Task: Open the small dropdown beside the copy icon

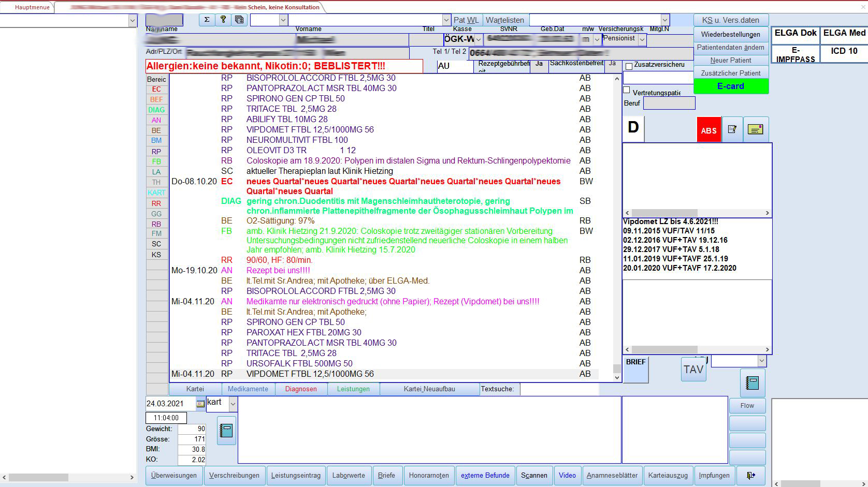Action: [283, 20]
